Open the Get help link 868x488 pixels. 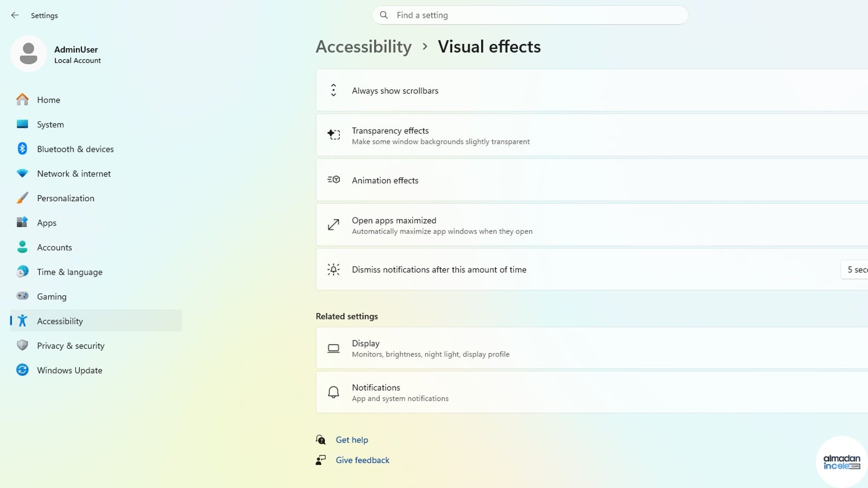tap(352, 440)
